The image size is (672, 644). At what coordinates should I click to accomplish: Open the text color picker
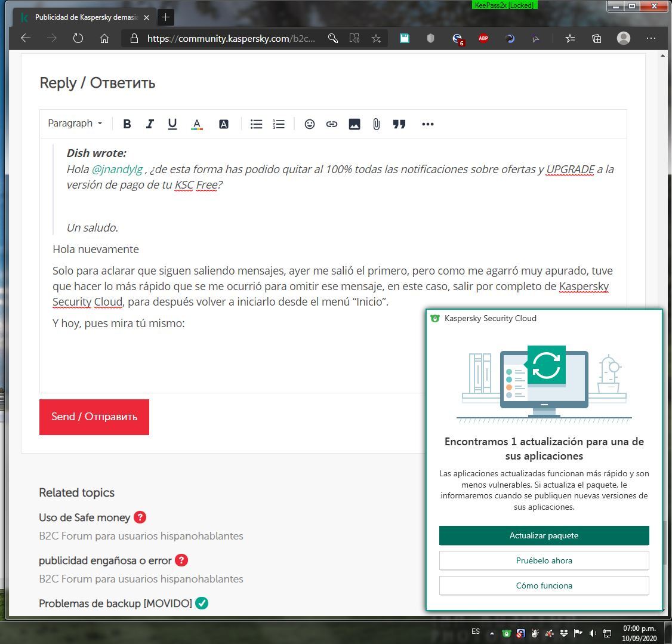[x=197, y=124]
